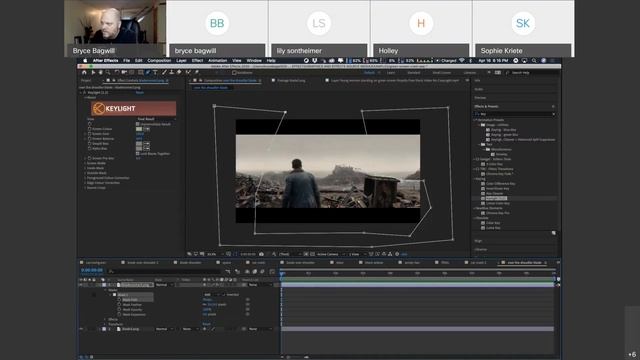
Task: Click Reset link for Keylight effect
Action: pyautogui.click(x=140, y=93)
